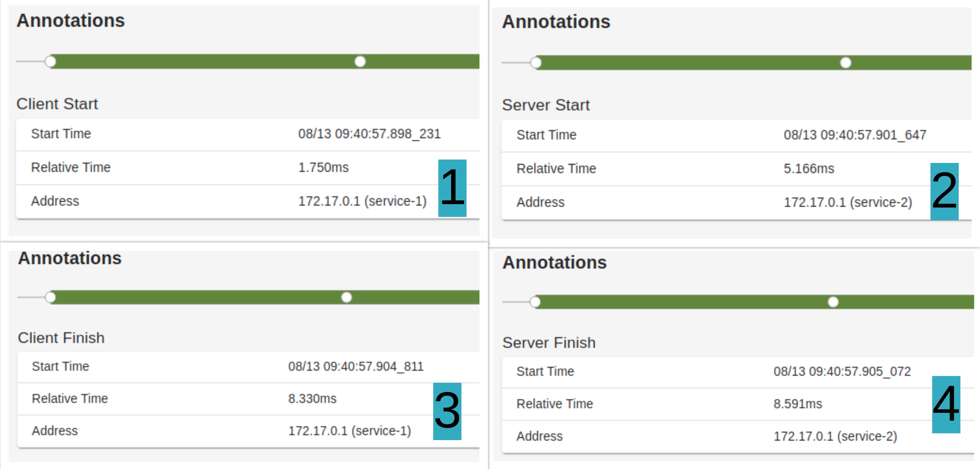
Task: Click the blue number 4 badge
Action: (946, 404)
